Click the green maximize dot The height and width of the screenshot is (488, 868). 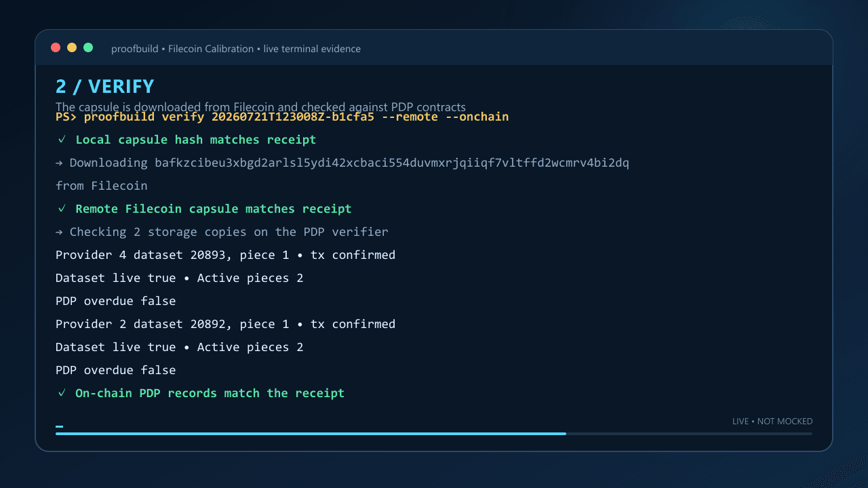pyautogui.click(x=88, y=47)
